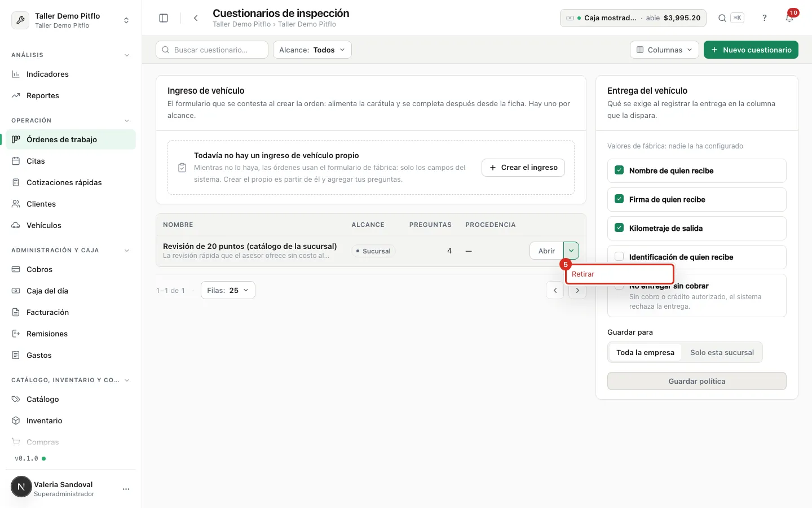The image size is (812, 508).
Task: Collapse the Análisis sidebar group
Action: pos(127,55)
